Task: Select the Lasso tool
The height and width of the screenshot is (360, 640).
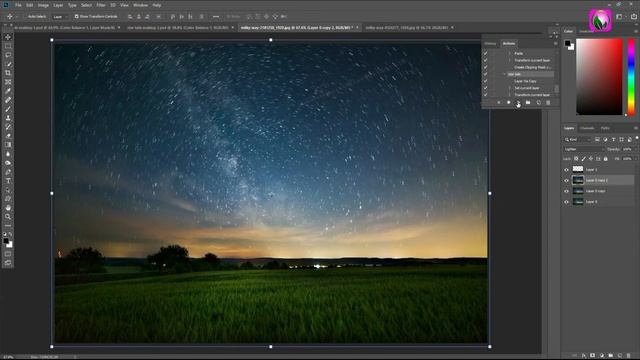Action: coord(8,55)
